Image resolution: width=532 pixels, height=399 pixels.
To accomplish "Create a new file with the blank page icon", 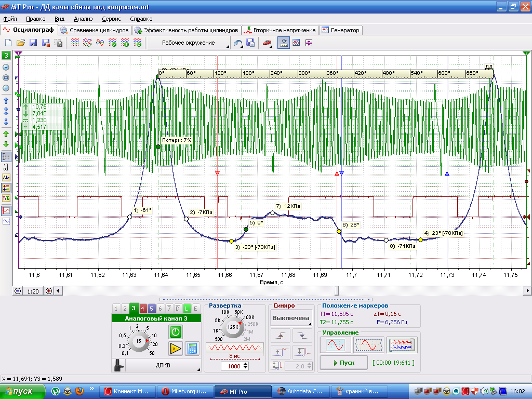I will (x=8, y=43).
